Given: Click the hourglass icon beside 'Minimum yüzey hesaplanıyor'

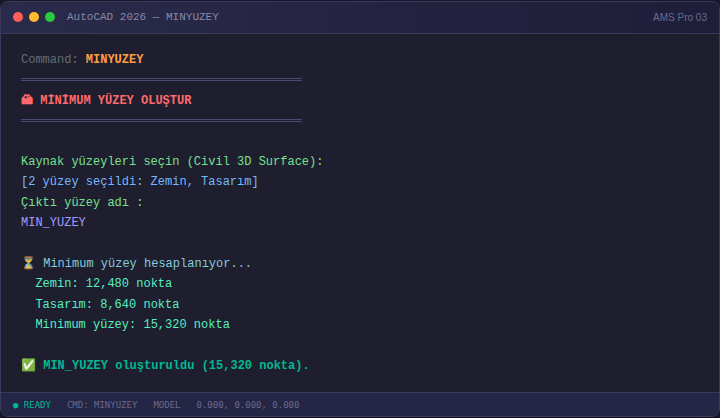Looking at the screenshot, I should click(x=28, y=263).
